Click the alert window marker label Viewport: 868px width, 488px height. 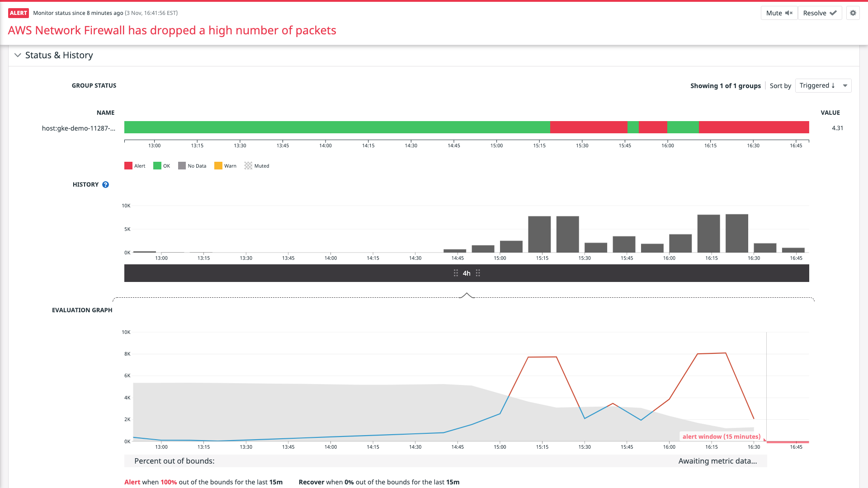pos(721,436)
